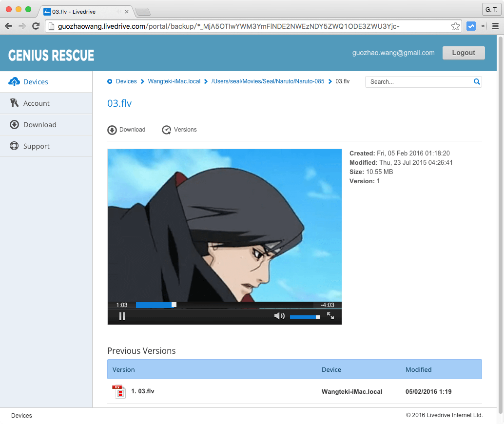Click the FLV file icon in versions
Screen dimensions: 504x424
click(x=119, y=392)
